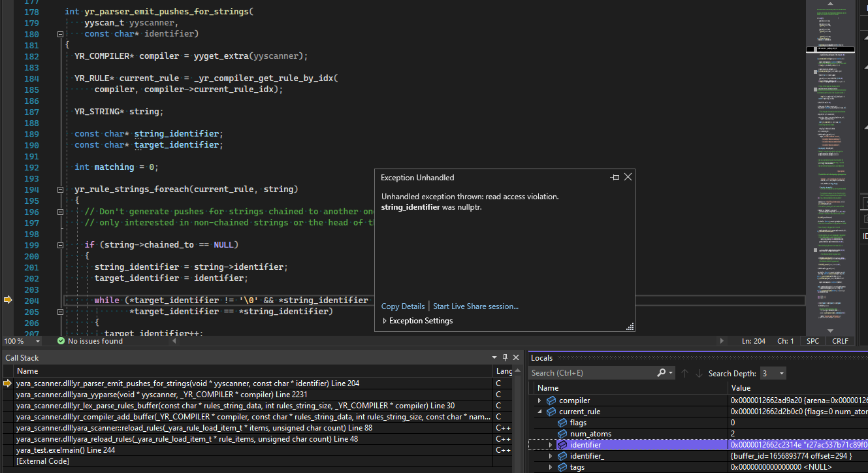Click the diamond icon beside flags in Locals

pos(562,422)
